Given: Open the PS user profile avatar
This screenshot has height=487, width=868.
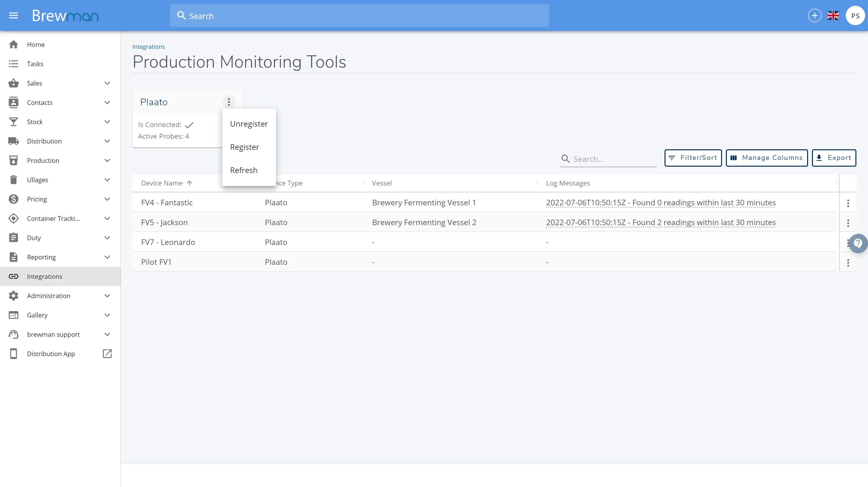Looking at the screenshot, I should coord(855,15).
